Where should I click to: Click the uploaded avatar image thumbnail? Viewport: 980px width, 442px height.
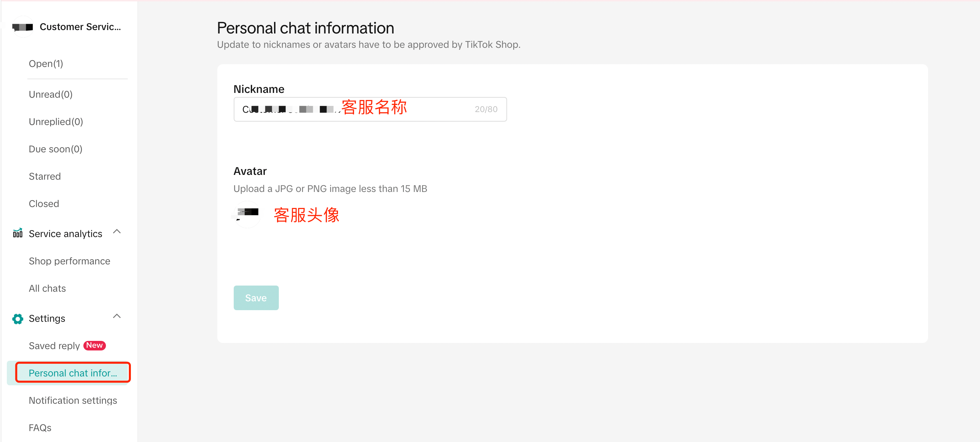pos(247,214)
